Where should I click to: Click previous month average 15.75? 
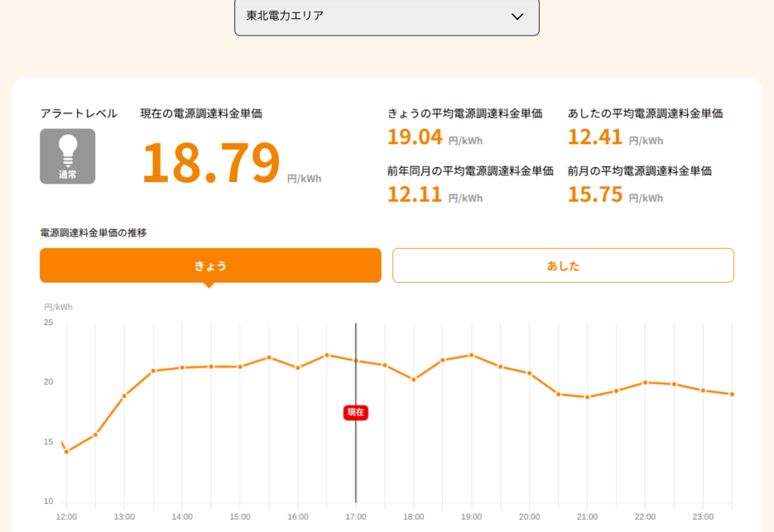click(595, 194)
